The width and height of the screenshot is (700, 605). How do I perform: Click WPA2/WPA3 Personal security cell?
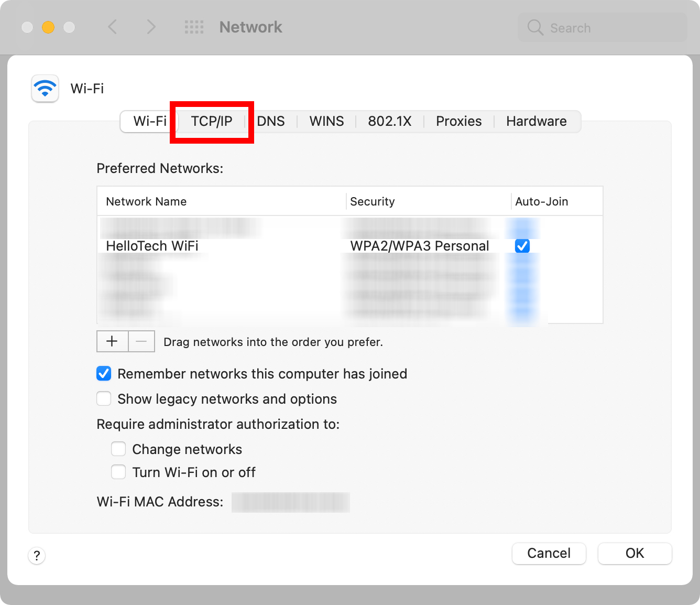(x=420, y=246)
